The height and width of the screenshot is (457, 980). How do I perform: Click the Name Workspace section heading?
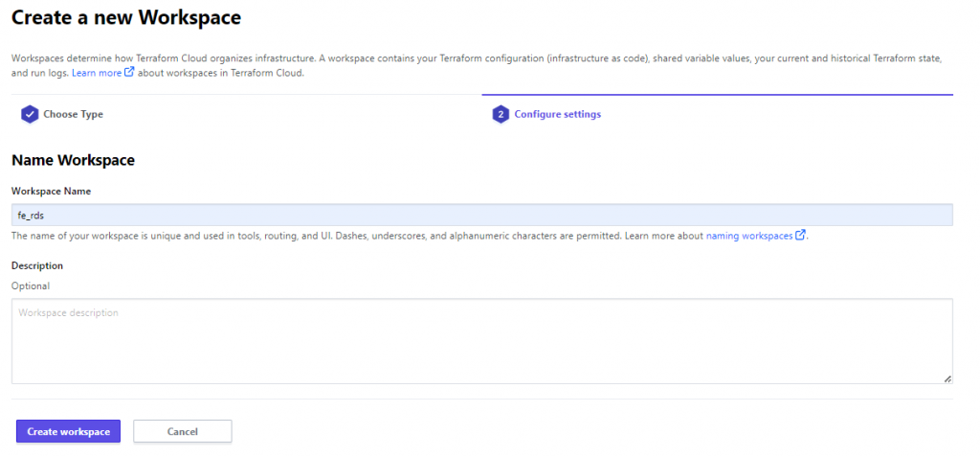point(73,160)
